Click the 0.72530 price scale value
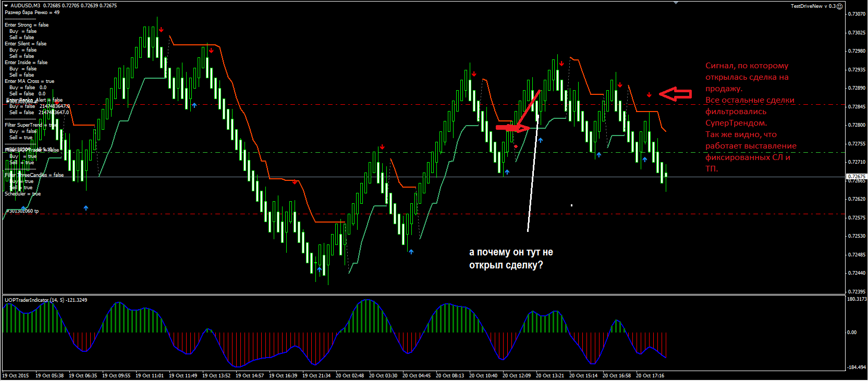The image size is (868, 381). pyautogui.click(x=857, y=236)
